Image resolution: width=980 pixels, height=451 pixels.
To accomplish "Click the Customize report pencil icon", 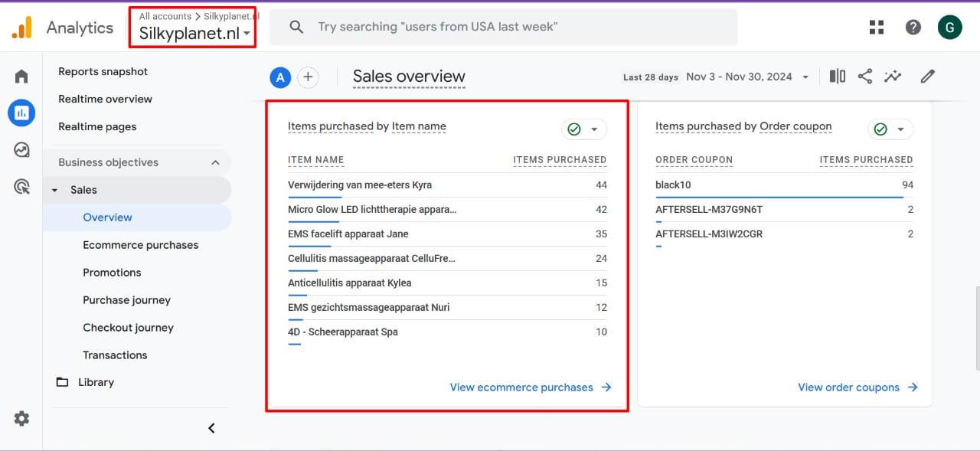I will pyautogui.click(x=928, y=77).
